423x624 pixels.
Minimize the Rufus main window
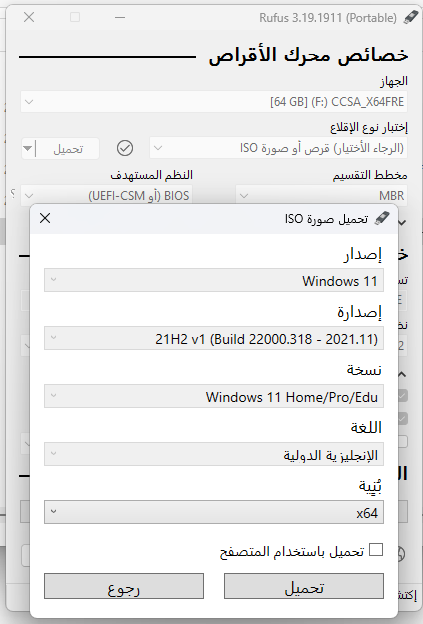click(x=120, y=17)
